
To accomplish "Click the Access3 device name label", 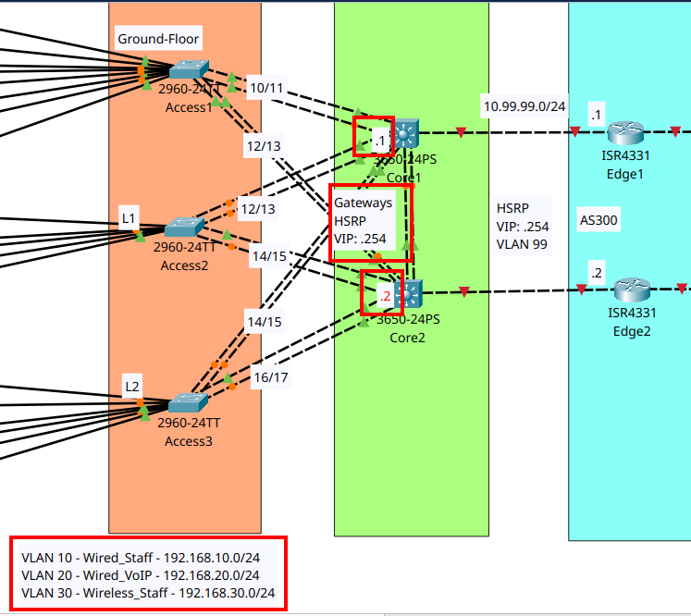I will pos(188,441).
